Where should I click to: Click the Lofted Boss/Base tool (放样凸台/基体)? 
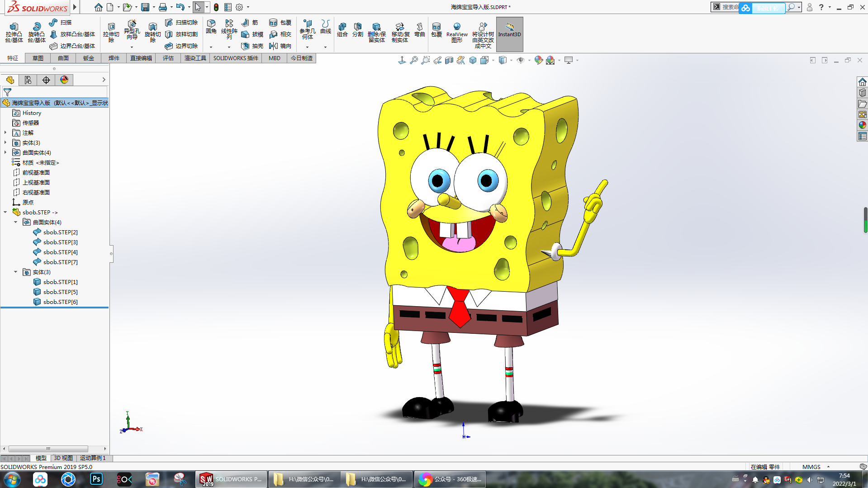pos(72,34)
